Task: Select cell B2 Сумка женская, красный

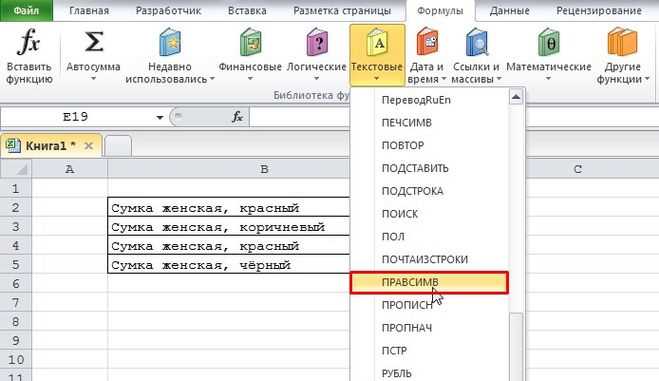Action: (229, 208)
